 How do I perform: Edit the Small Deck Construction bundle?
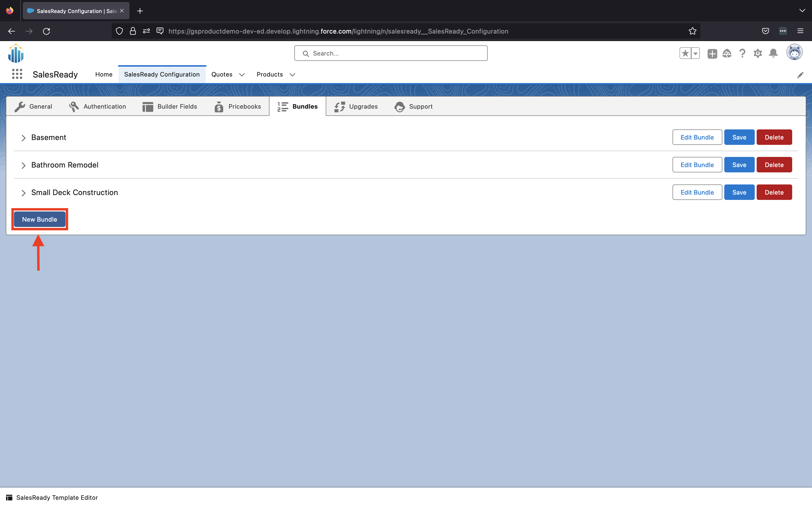697,192
